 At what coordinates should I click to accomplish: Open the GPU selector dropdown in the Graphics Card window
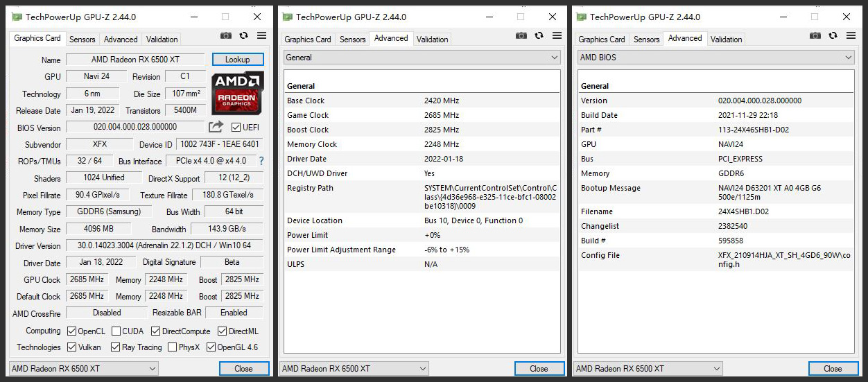click(84, 369)
